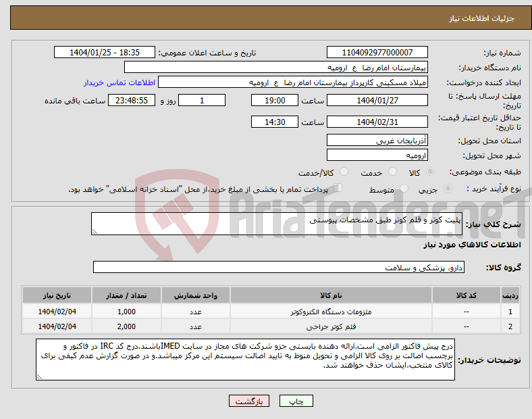
Task: Select the کالا radio button
Action: pos(430,172)
